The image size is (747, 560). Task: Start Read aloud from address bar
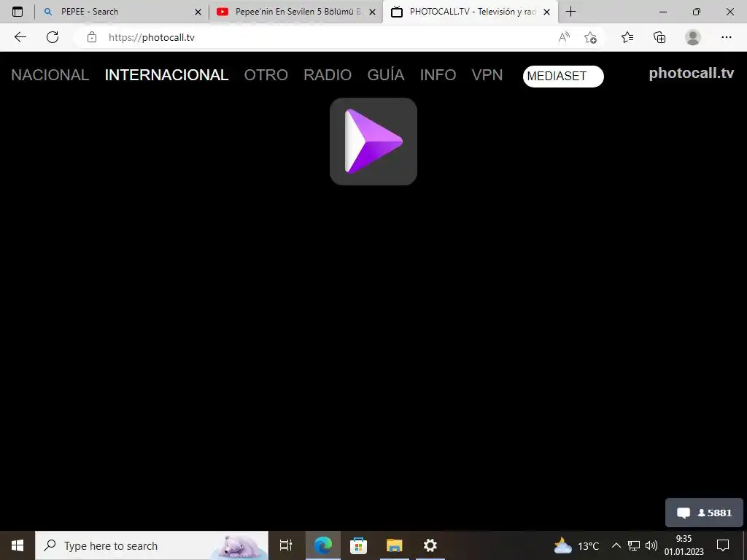[564, 37]
